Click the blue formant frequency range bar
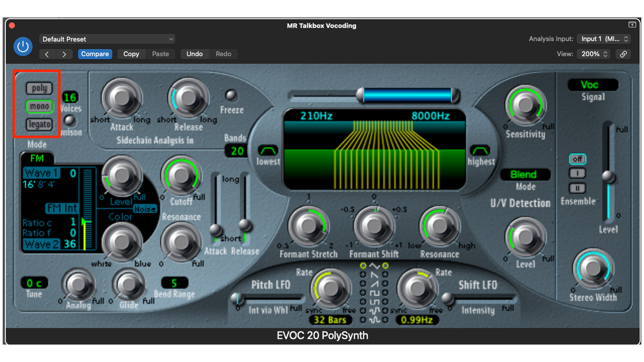This screenshot has height=362, width=644. 408,96
